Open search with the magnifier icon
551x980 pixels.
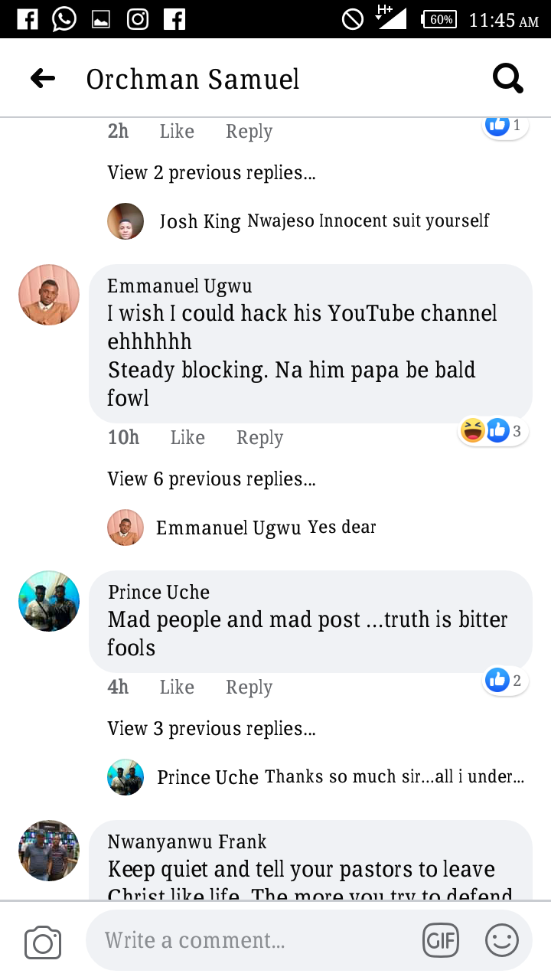507,78
